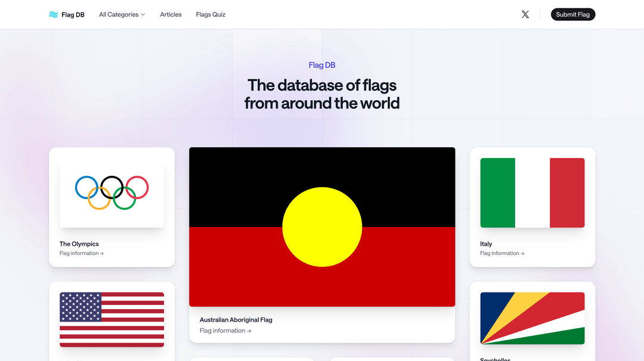Open Flag information for Australian Aboriginal Flag
This screenshot has height=361, width=644.
coord(225,331)
